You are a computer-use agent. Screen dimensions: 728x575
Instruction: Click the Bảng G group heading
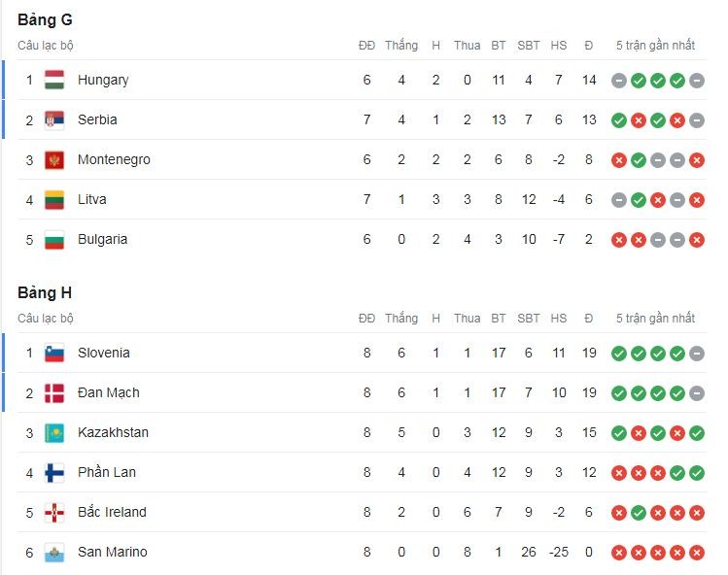(x=45, y=19)
